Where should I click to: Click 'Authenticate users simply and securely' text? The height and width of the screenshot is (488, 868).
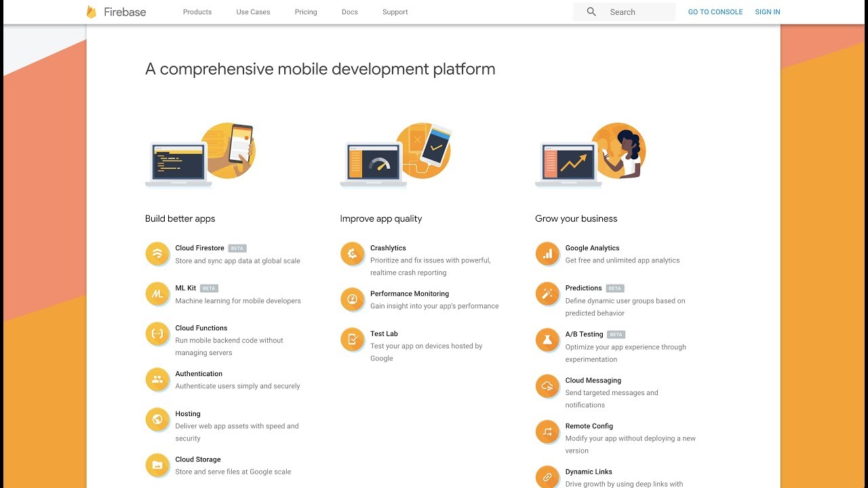pyautogui.click(x=237, y=386)
